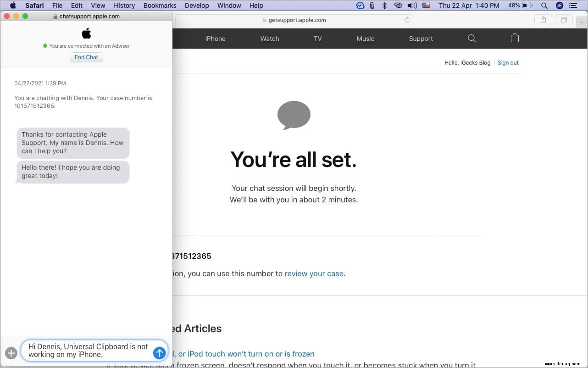Click 'You are connected with an Advisor' status
The width and height of the screenshot is (588, 368).
click(86, 46)
